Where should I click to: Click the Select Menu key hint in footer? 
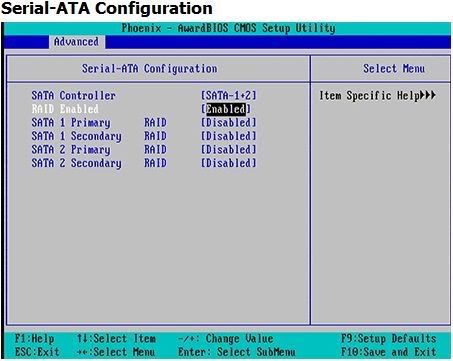(x=116, y=352)
